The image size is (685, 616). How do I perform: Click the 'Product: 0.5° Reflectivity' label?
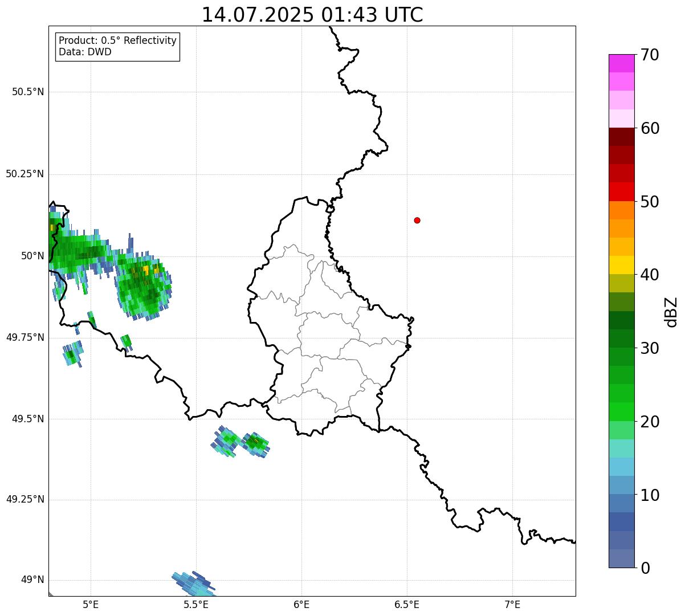(118, 41)
